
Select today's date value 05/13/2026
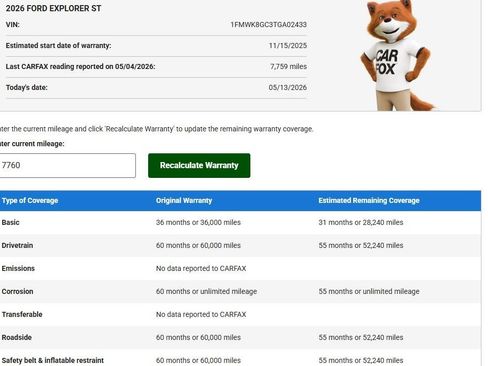tap(287, 88)
